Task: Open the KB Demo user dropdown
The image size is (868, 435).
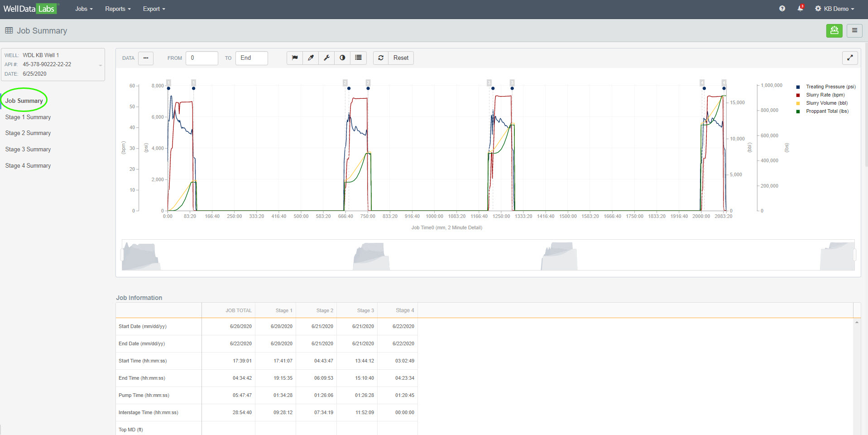Action: 834,9
